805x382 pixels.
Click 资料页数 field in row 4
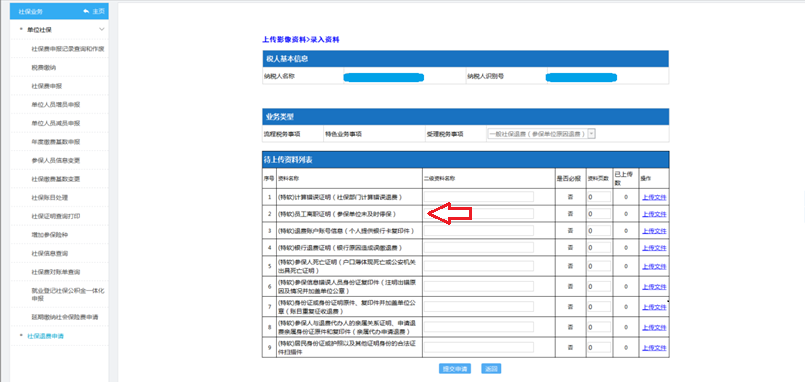click(599, 247)
